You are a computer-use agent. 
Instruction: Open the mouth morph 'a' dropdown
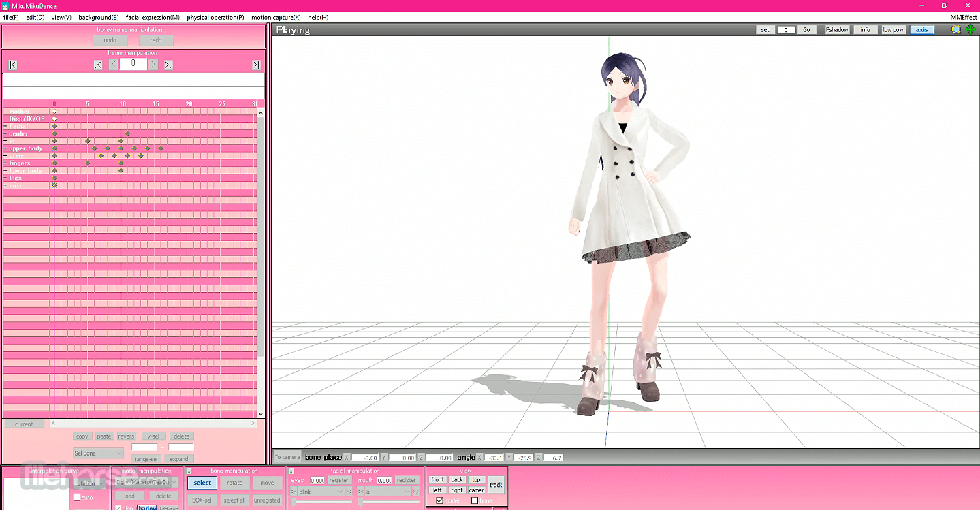click(388, 492)
